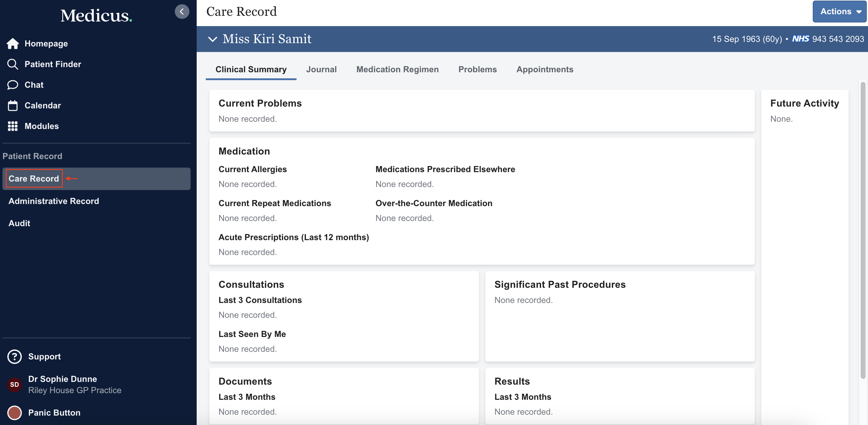The height and width of the screenshot is (425, 868).
Task: Select Care Record in the Patient Record section
Action: pos(34,178)
